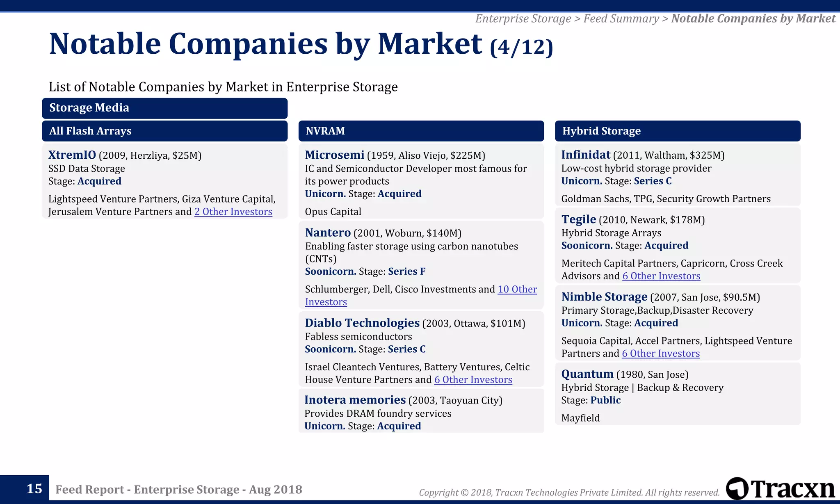This screenshot has height=504, width=840.
Task: Click 'Unicorn.' label under Microsemi
Action: [325, 194]
